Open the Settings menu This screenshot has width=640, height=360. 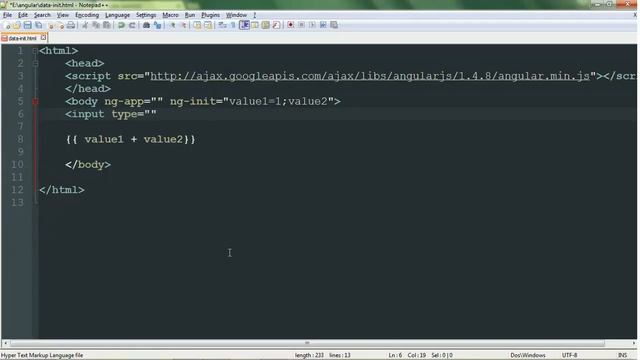(146, 15)
